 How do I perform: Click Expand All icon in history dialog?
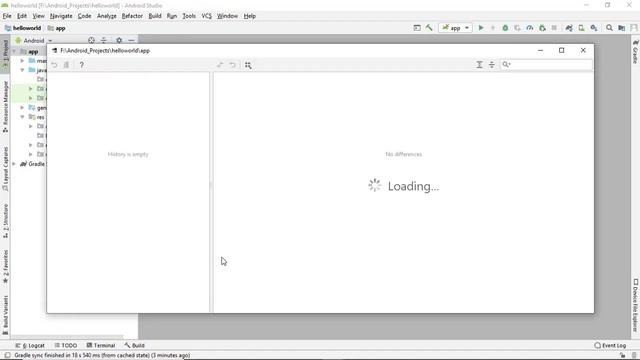pos(480,64)
